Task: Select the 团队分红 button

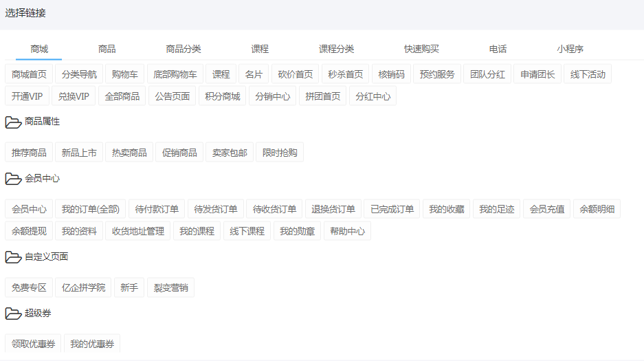Action: (x=487, y=74)
